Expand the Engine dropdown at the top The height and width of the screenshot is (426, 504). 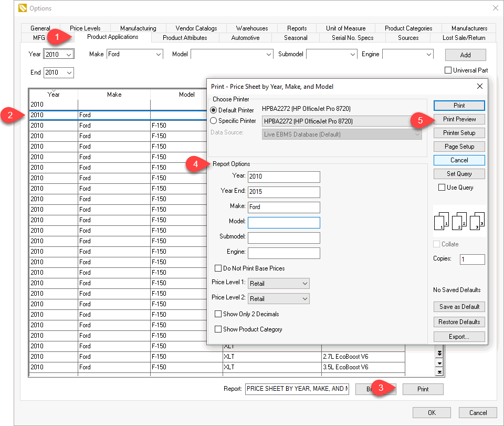coord(428,54)
